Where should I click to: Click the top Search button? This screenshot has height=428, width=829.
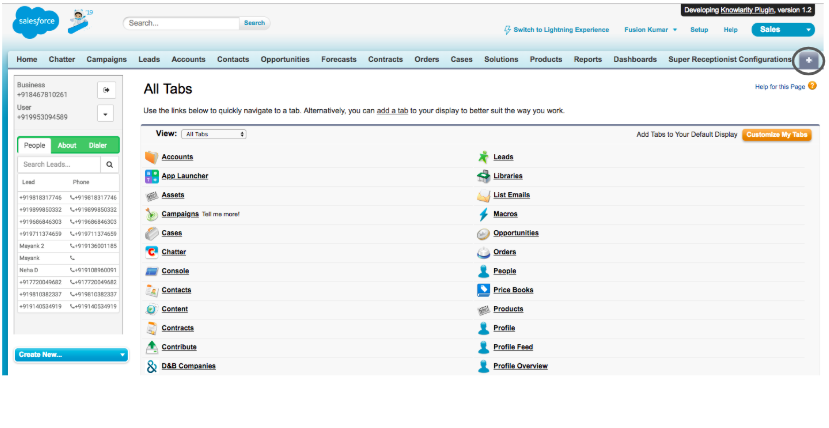point(254,23)
